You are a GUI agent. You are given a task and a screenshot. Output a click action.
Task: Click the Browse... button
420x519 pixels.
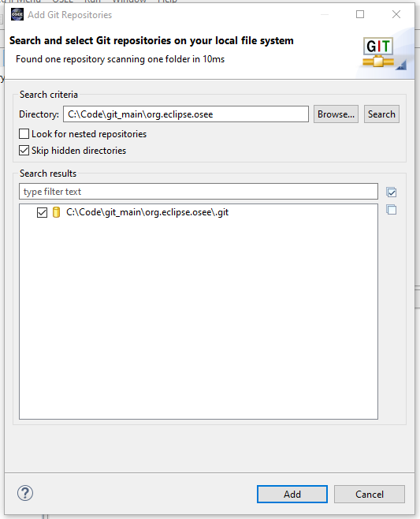(x=336, y=114)
